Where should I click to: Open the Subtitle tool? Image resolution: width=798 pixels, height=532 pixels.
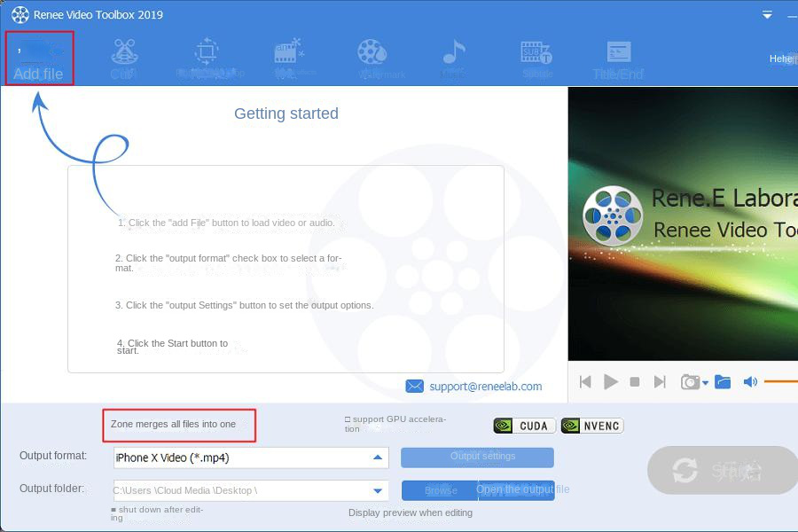(536, 57)
